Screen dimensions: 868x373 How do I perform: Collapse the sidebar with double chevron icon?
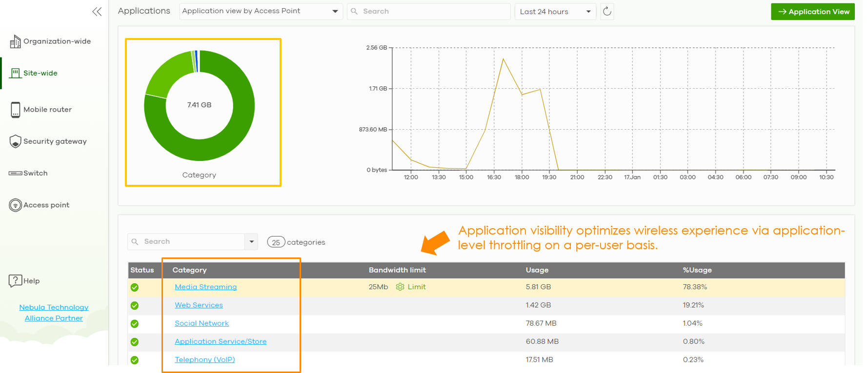pos(97,12)
